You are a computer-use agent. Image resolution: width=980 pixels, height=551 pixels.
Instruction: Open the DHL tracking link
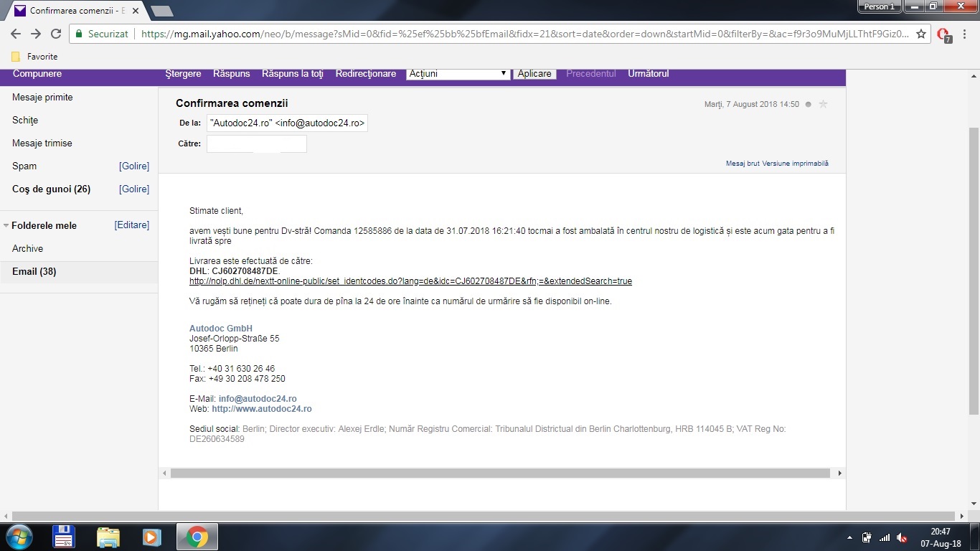click(x=410, y=281)
